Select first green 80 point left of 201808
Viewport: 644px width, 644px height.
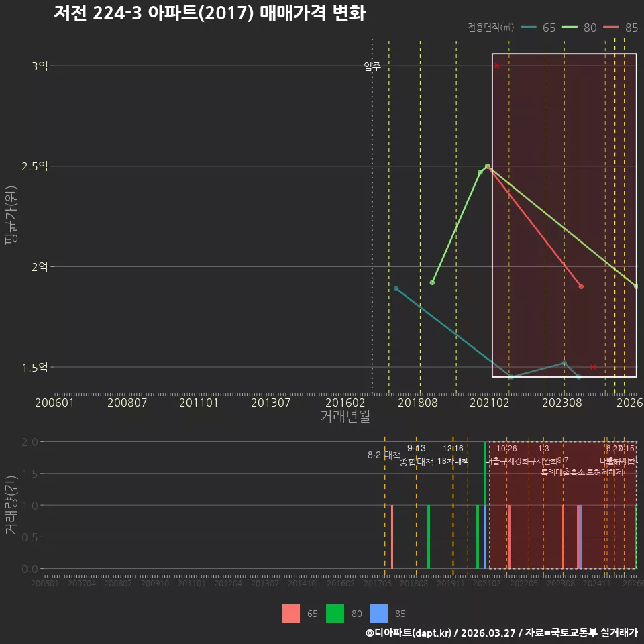pos(432,282)
